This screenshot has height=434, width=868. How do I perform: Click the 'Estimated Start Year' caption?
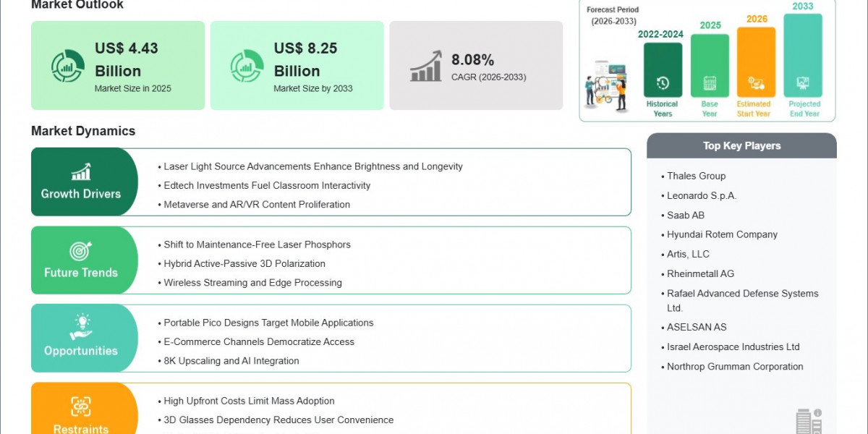754,109
